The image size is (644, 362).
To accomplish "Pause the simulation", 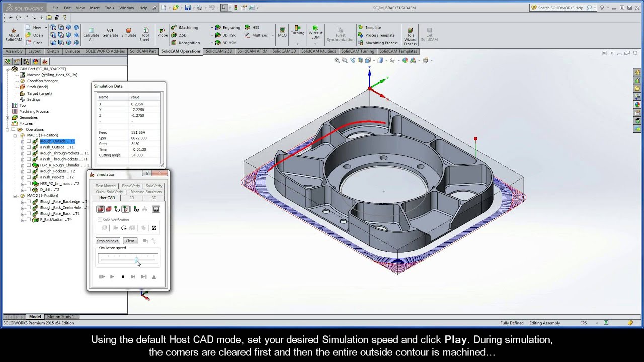I will coord(123,276).
